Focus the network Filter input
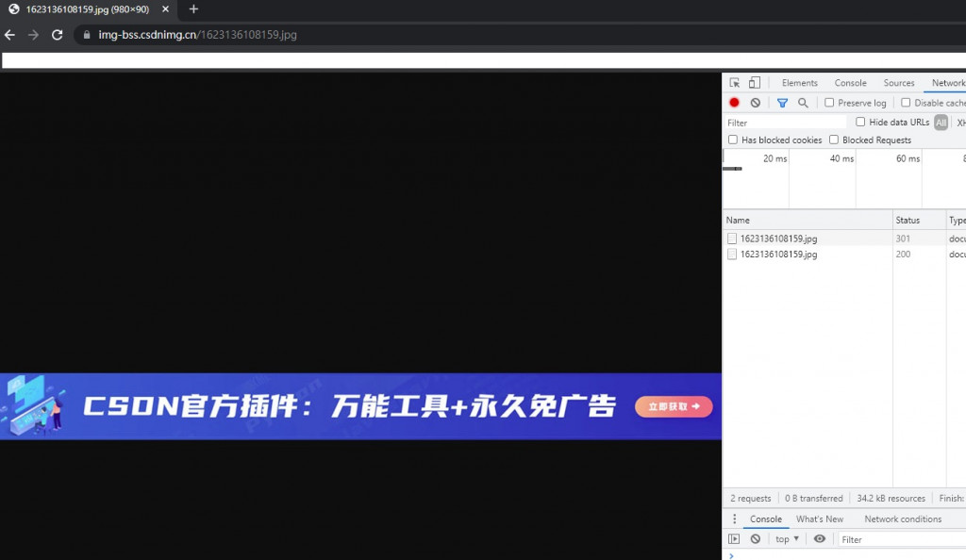Screen dimensions: 966x560 784,123
